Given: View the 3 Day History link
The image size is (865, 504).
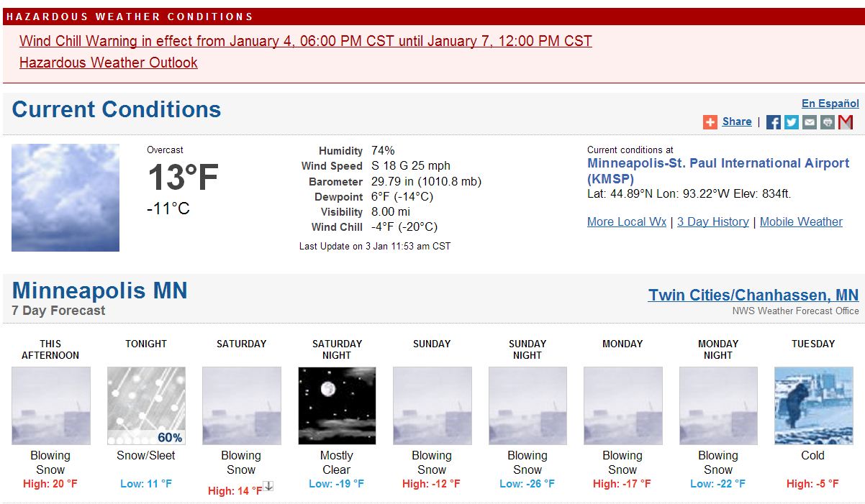Looking at the screenshot, I should pyautogui.click(x=713, y=221).
